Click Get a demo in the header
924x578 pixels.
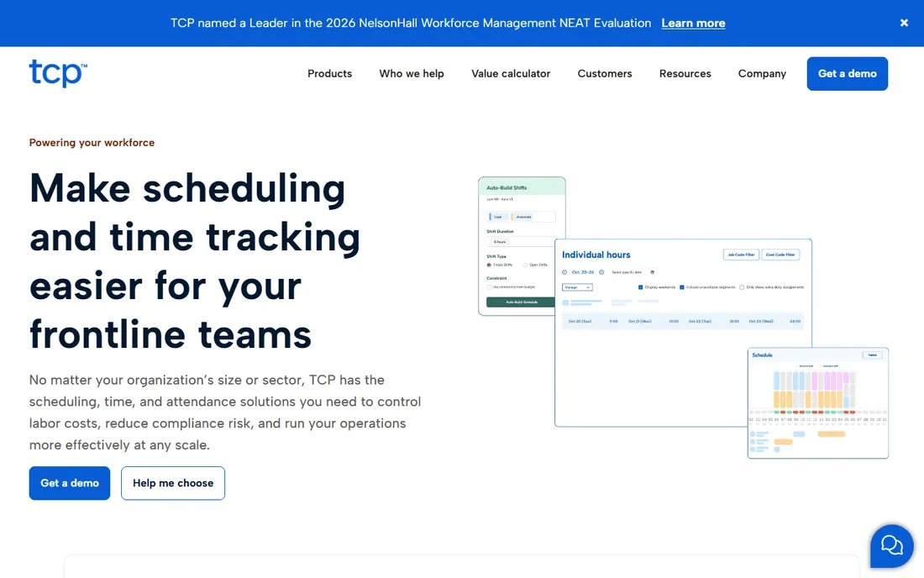847,74
